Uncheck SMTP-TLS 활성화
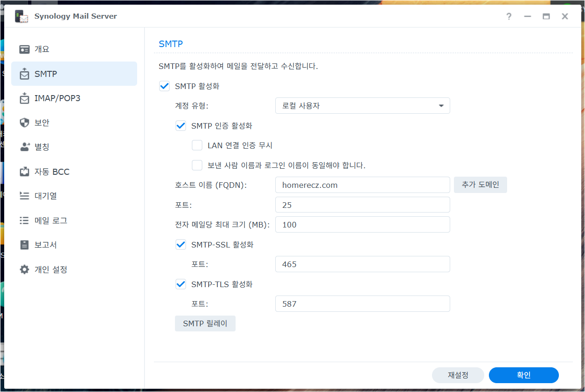 pos(181,283)
